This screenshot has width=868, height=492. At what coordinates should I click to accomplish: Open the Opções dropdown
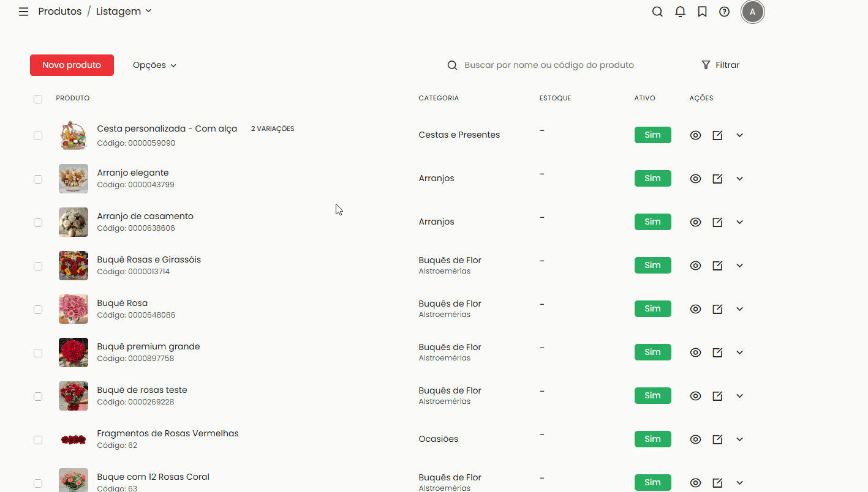(x=154, y=65)
